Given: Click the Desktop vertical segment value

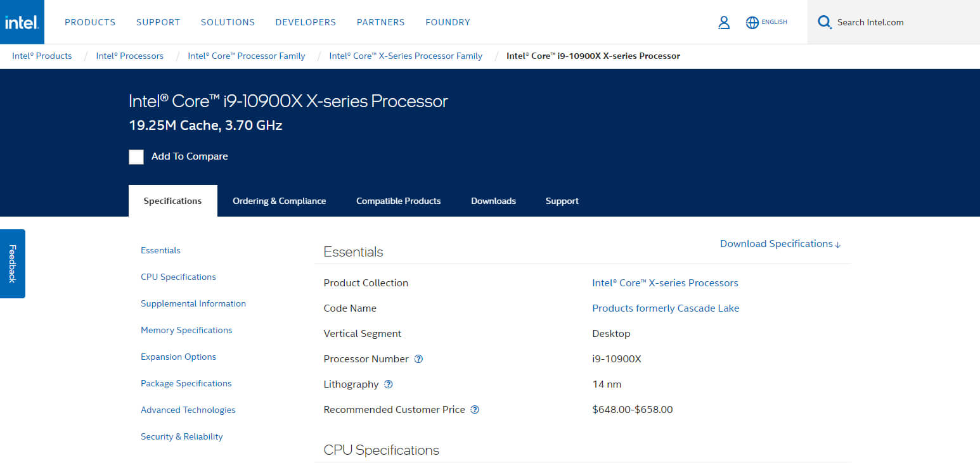Looking at the screenshot, I should (611, 334).
